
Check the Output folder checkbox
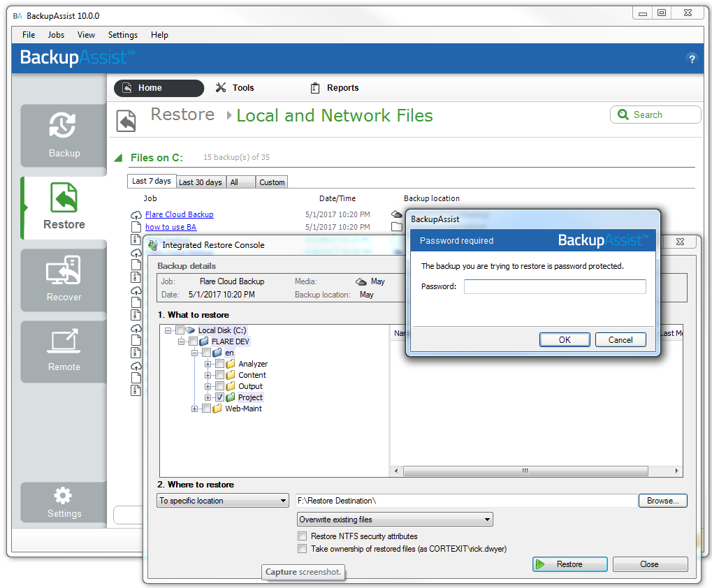tap(220, 386)
